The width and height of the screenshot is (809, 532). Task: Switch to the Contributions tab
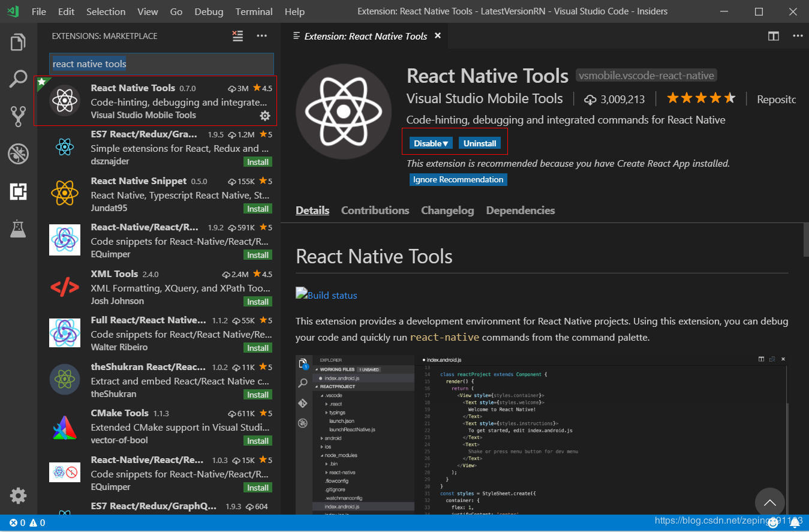(x=375, y=211)
